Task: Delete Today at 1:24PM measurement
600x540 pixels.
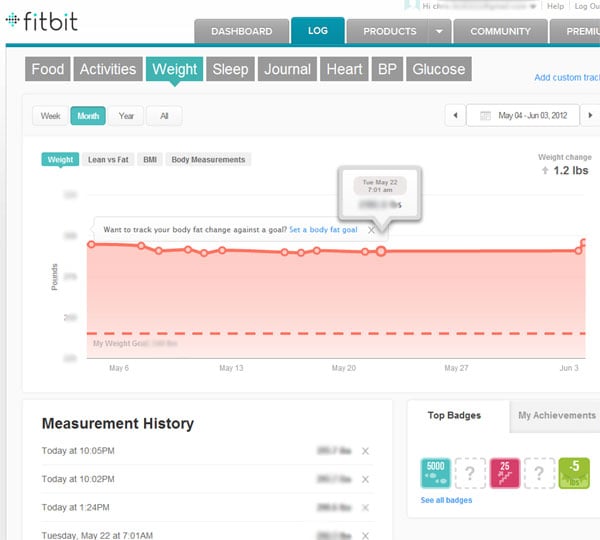Action: click(365, 507)
